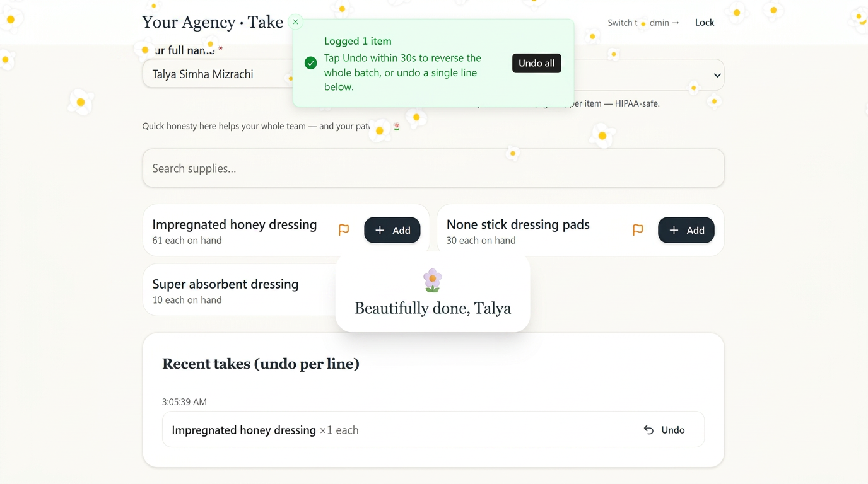Click the 61 each on hand text
Screen dimensions: 868x484
(x=187, y=240)
